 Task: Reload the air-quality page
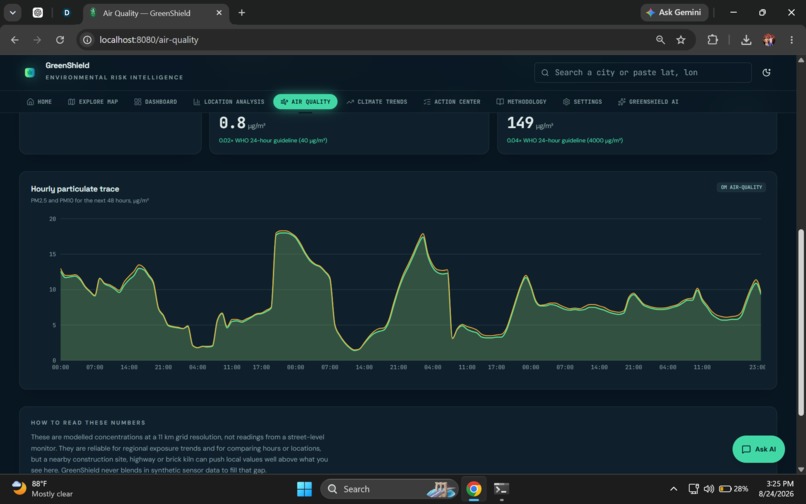(60, 40)
